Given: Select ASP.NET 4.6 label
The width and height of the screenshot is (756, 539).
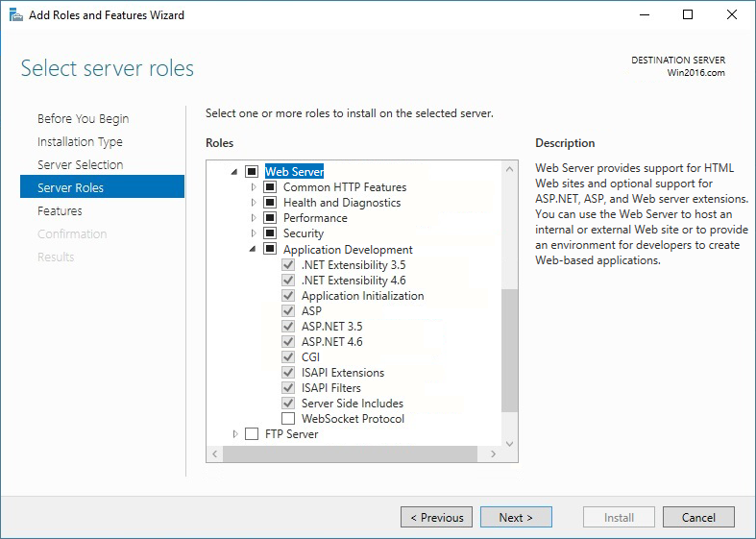Looking at the screenshot, I should [331, 342].
